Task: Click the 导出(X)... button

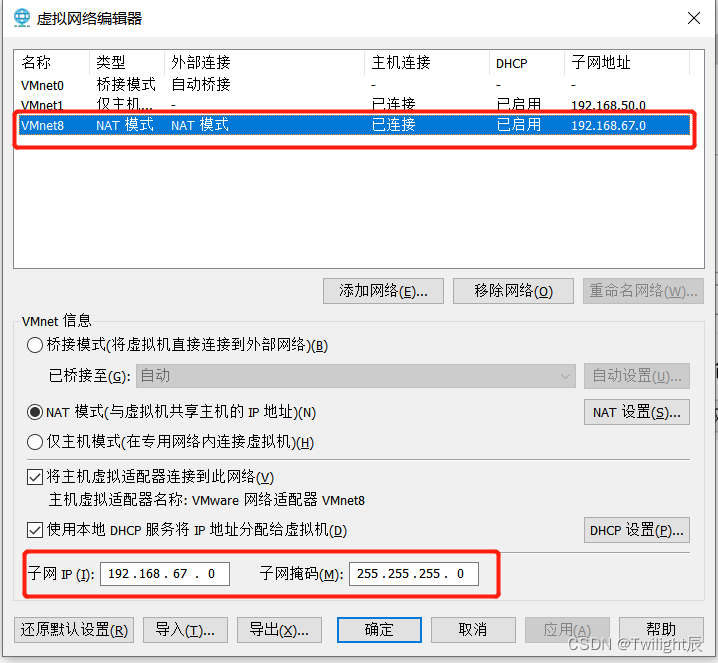Action: [279, 630]
